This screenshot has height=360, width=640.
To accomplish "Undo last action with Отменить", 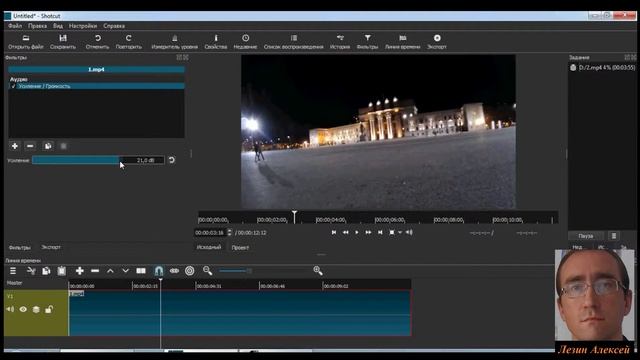I will (98, 42).
